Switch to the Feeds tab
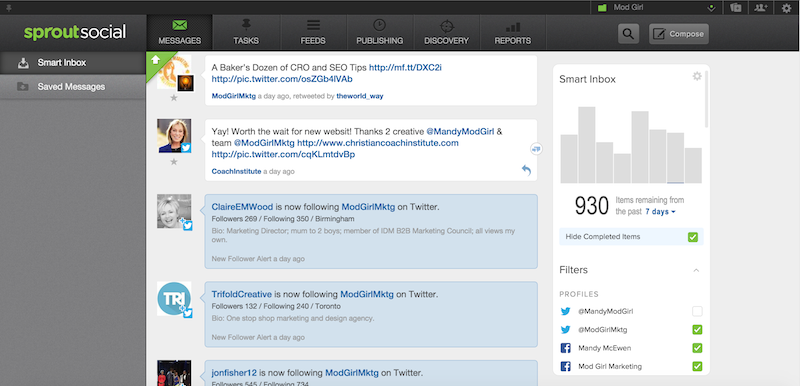The height and width of the screenshot is (386, 800). (313, 33)
